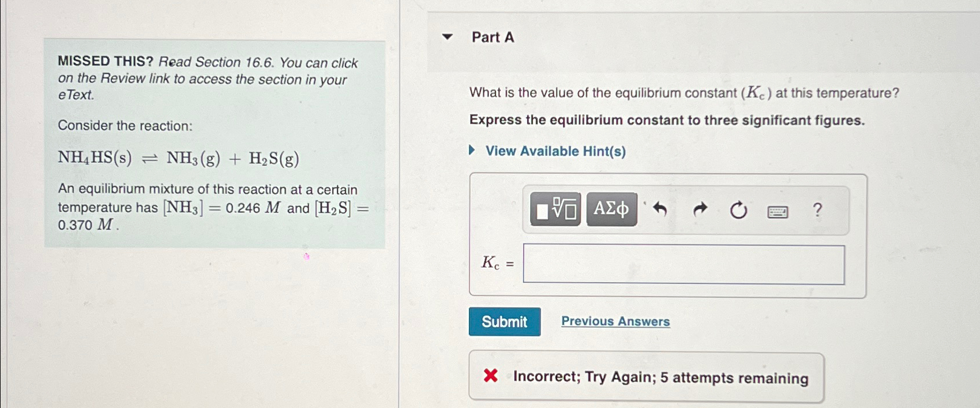This screenshot has height=408, width=980.
Task: Open the on-screen keyboard help icon
Action: click(778, 212)
